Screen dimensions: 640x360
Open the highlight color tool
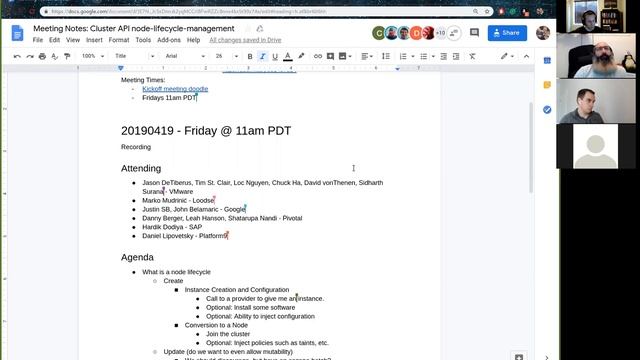pyautogui.click(x=301, y=56)
